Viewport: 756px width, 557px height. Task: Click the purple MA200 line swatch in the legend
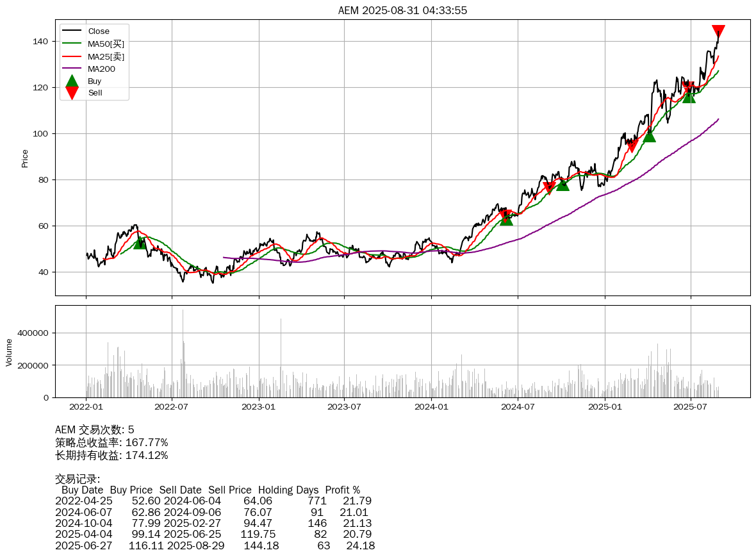(x=72, y=69)
